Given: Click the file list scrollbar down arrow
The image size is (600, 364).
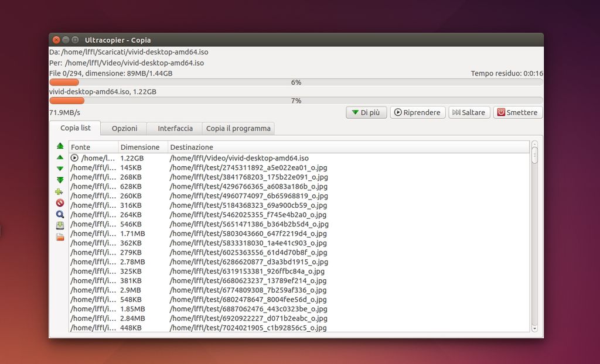Looking at the screenshot, I should [x=534, y=329].
